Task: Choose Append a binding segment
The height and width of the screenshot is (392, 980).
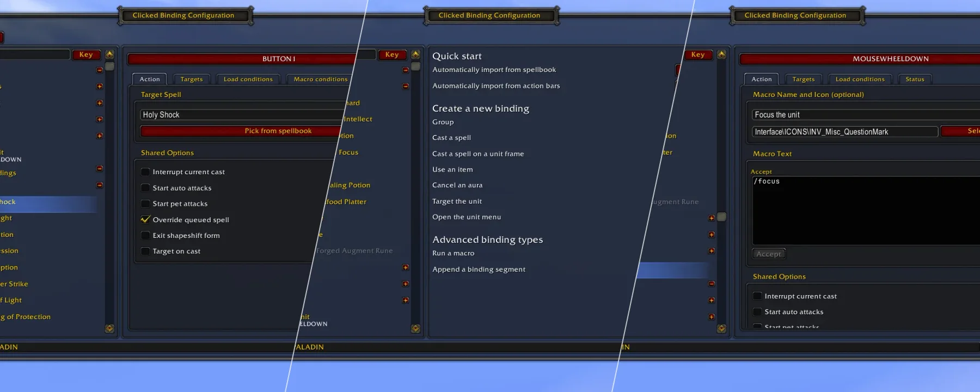Action: pos(479,269)
